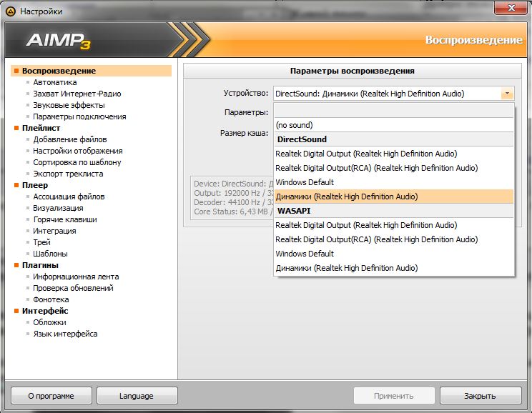Open the Фонотека plugin page

click(x=51, y=299)
